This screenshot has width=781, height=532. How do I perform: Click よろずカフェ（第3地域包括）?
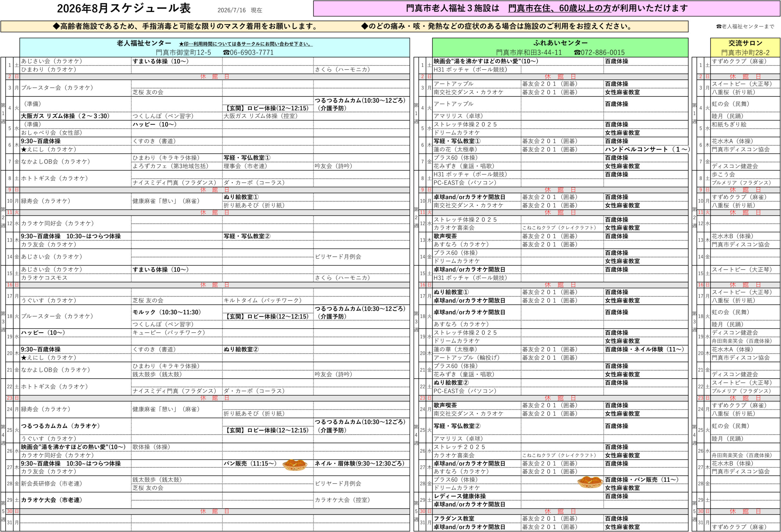170,166
